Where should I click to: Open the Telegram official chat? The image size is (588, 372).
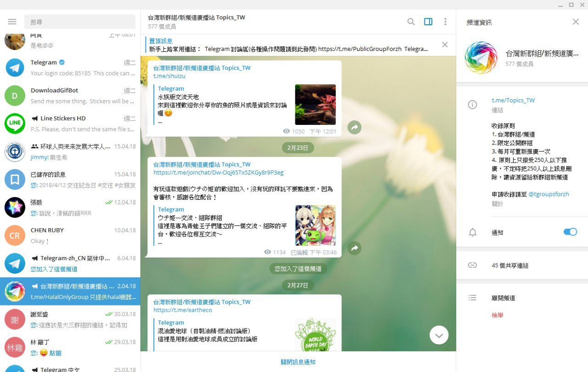click(70, 68)
